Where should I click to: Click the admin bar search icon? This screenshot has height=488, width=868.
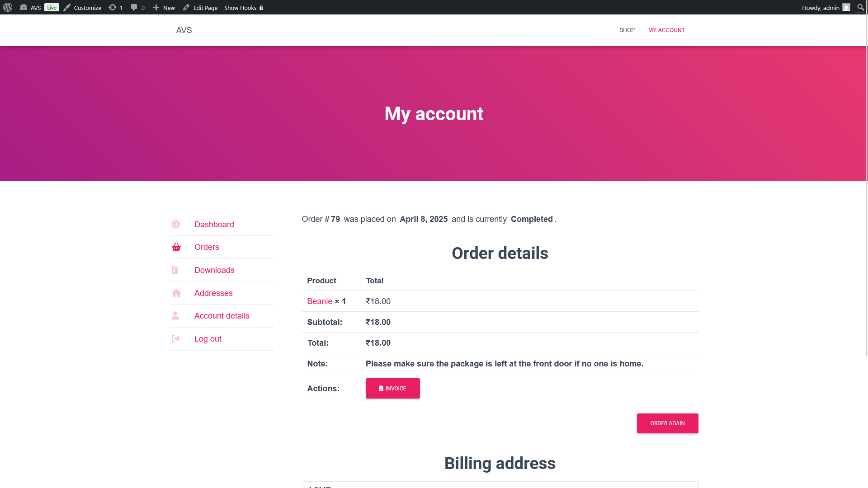click(x=860, y=7)
